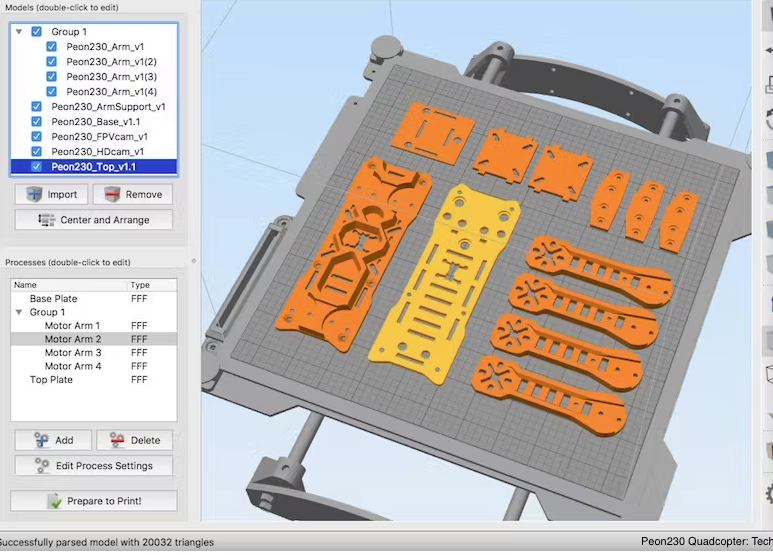Click the Name column header in Processes
This screenshot has width=773, height=555.
tap(69, 285)
